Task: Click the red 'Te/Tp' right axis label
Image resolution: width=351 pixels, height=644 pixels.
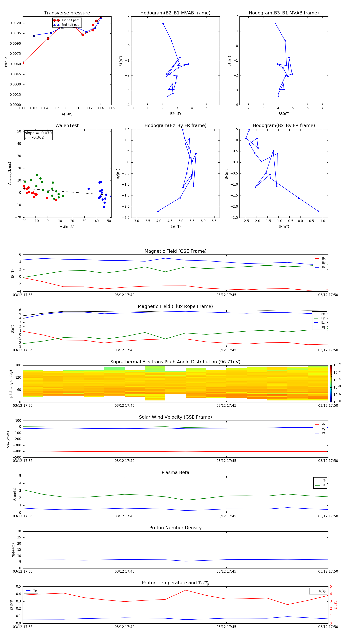Action: 336,605
